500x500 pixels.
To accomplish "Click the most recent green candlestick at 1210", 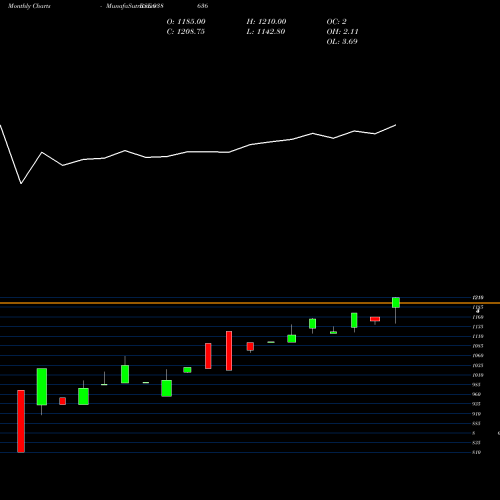I will (x=396, y=302).
